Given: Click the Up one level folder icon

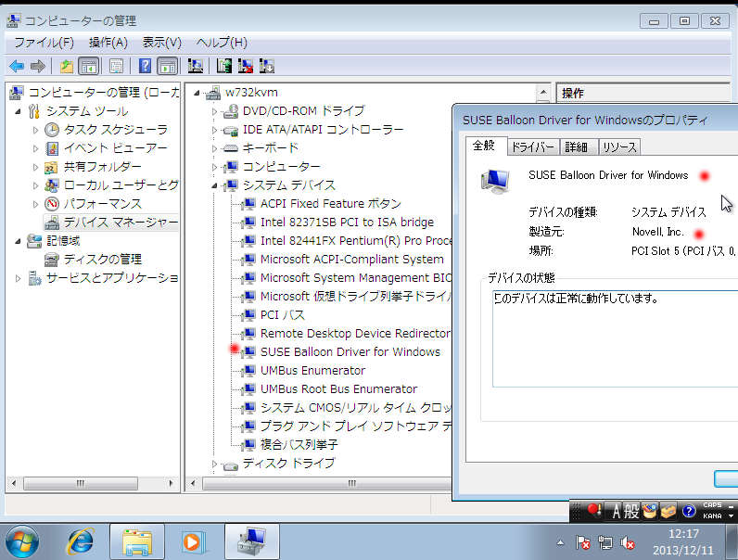Looking at the screenshot, I should click(67, 67).
